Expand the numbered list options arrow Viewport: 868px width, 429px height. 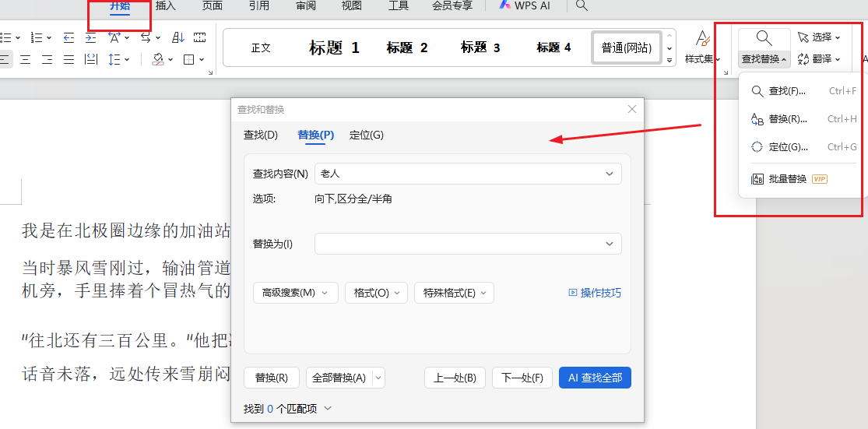coord(49,37)
